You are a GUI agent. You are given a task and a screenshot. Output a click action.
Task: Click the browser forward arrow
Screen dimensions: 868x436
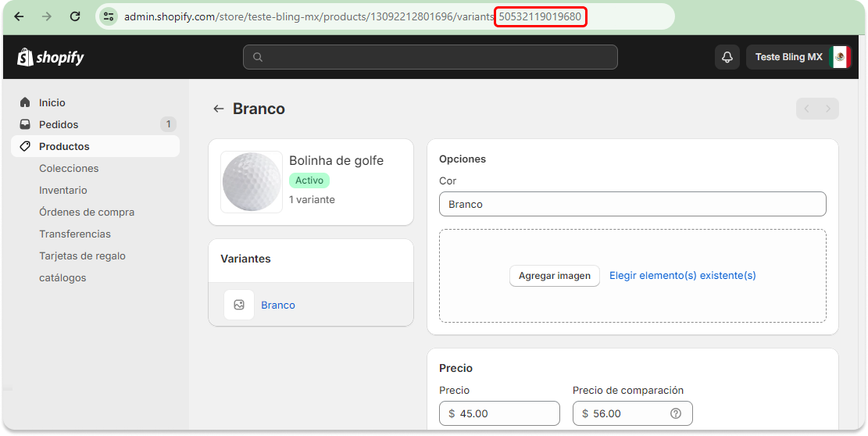(x=47, y=16)
